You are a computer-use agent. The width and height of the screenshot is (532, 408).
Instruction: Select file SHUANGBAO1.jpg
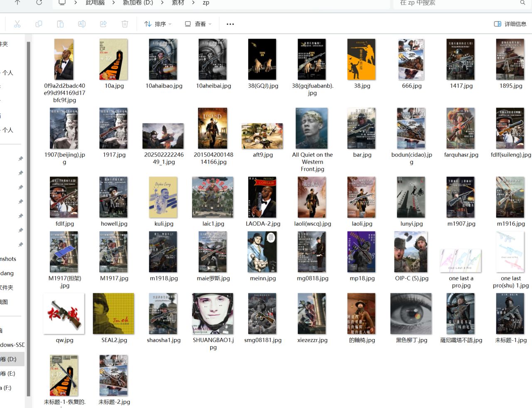pos(213,322)
